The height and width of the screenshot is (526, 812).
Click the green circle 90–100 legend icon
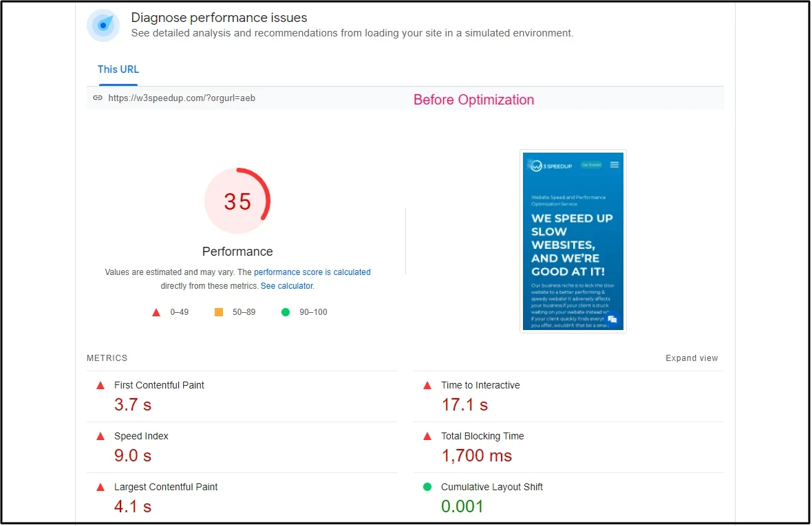pos(286,312)
